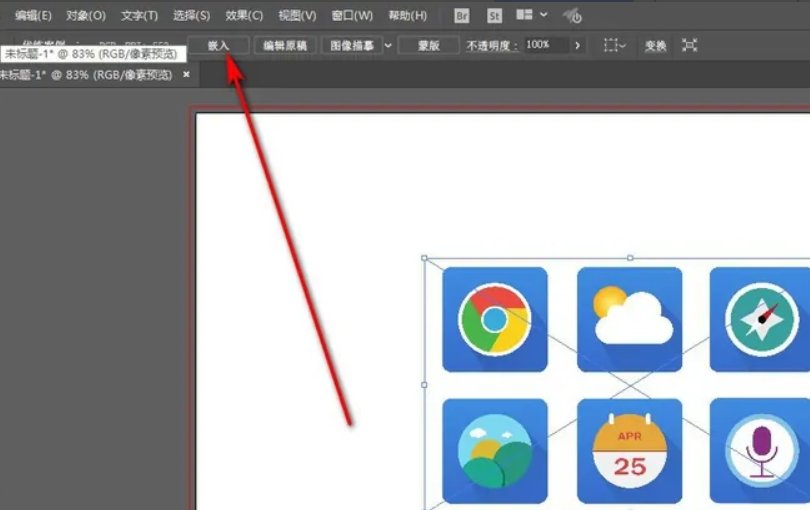The image size is (810, 510).
Task: Click the GPU performance rocket icon
Action: 572,16
